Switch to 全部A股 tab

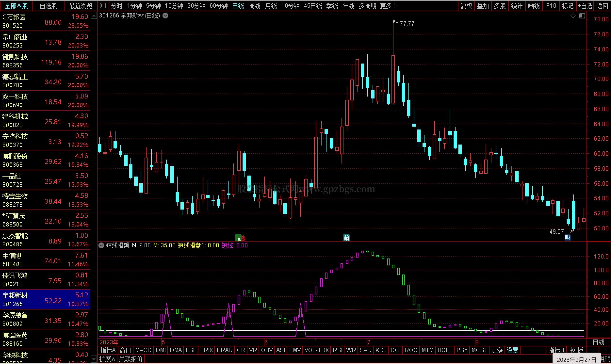point(16,6)
